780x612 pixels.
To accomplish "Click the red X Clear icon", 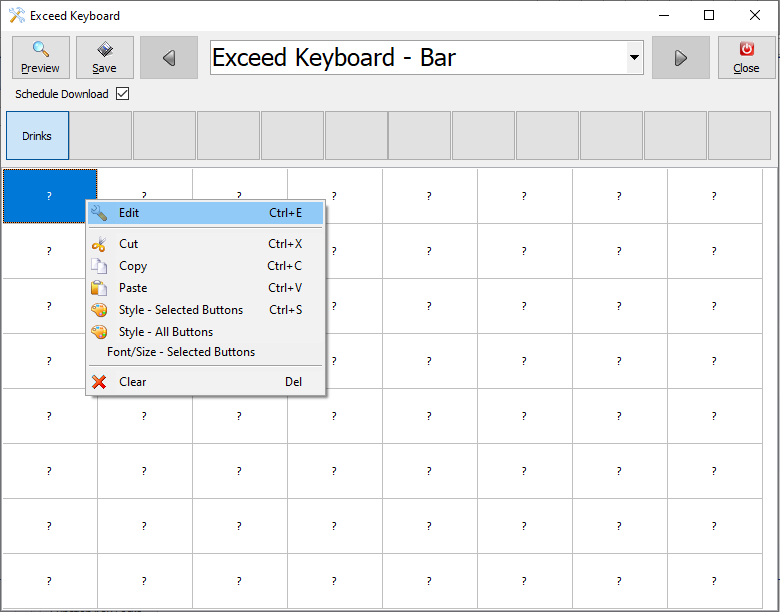I will tap(99, 382).
